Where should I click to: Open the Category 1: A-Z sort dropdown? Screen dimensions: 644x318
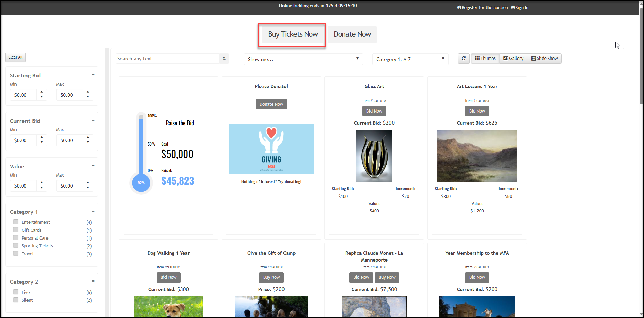pos(410,59)
